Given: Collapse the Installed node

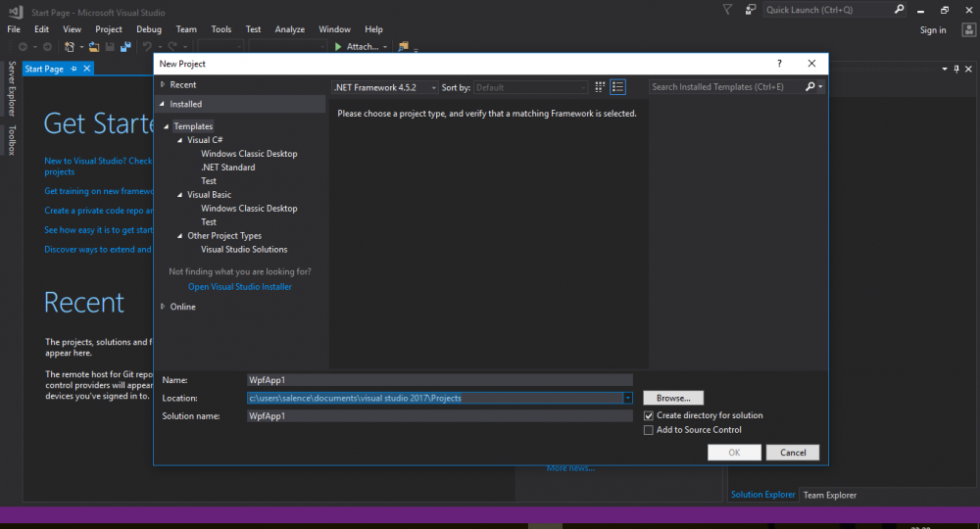Looking at the screenshot, I should (x=163, y=104).
